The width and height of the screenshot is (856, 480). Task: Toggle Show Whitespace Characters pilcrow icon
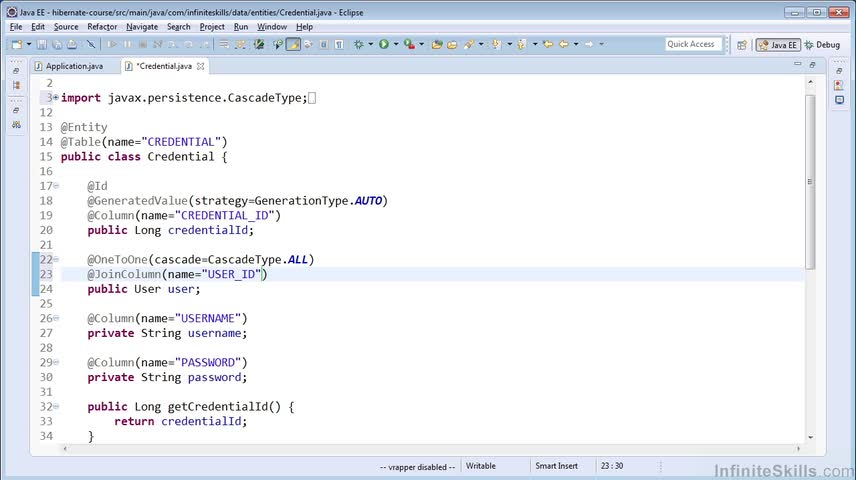click(x=339, y=44)
